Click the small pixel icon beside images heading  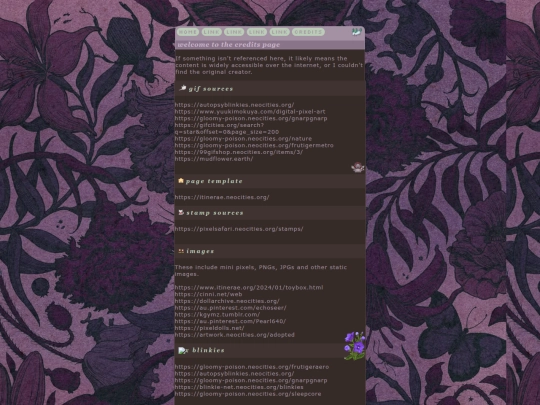point(181,251)
